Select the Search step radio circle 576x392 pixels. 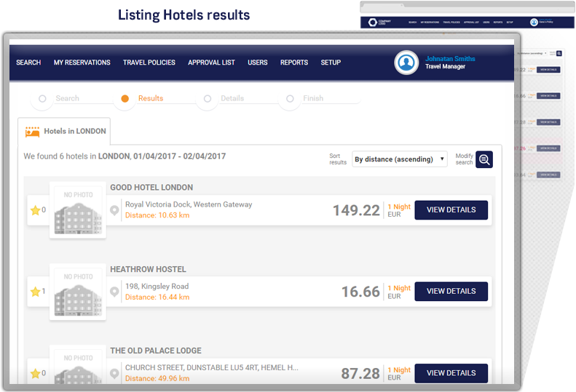coord(42,99)
